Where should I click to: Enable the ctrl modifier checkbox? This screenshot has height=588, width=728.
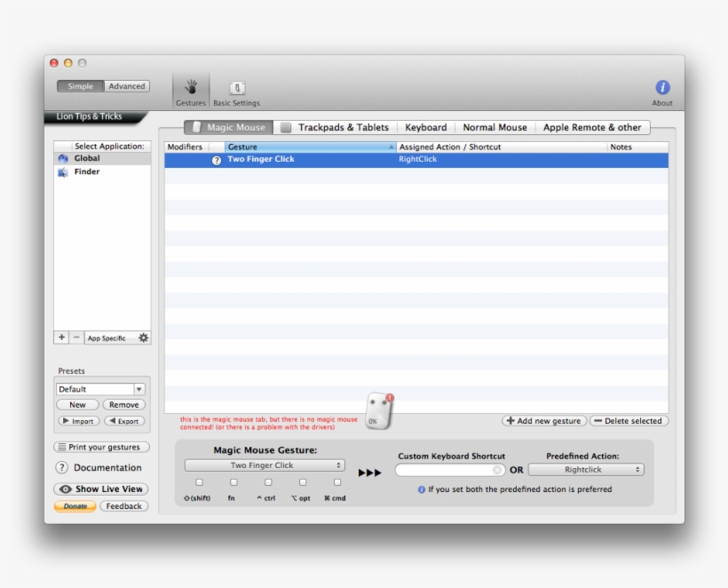tap(268, 482)
